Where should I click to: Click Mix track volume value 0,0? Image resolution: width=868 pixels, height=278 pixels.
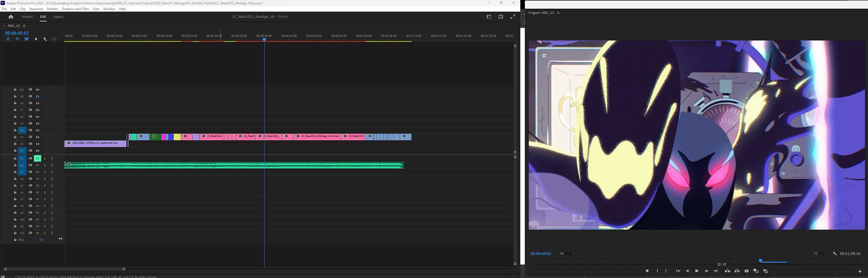coord(42,240)
